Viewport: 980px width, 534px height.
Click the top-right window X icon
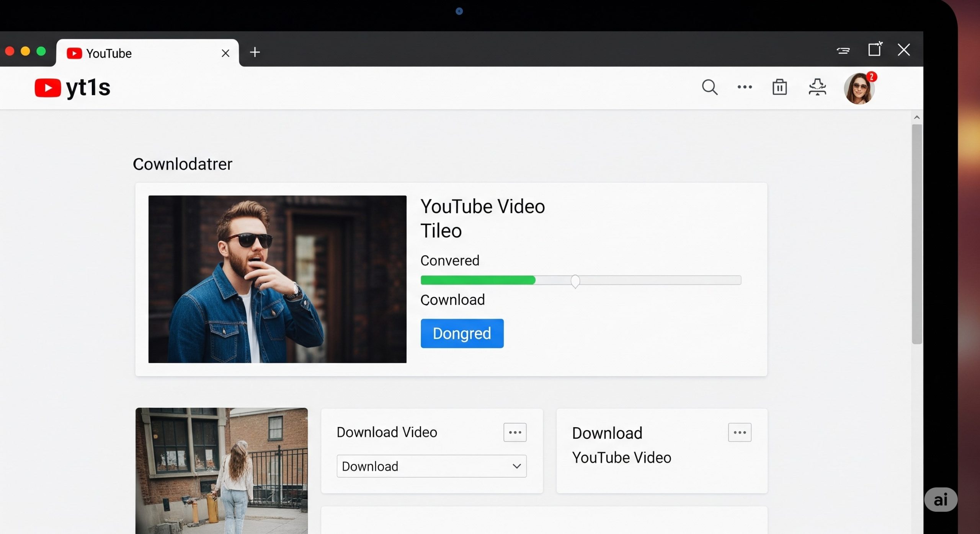click(x=904, y=49)
